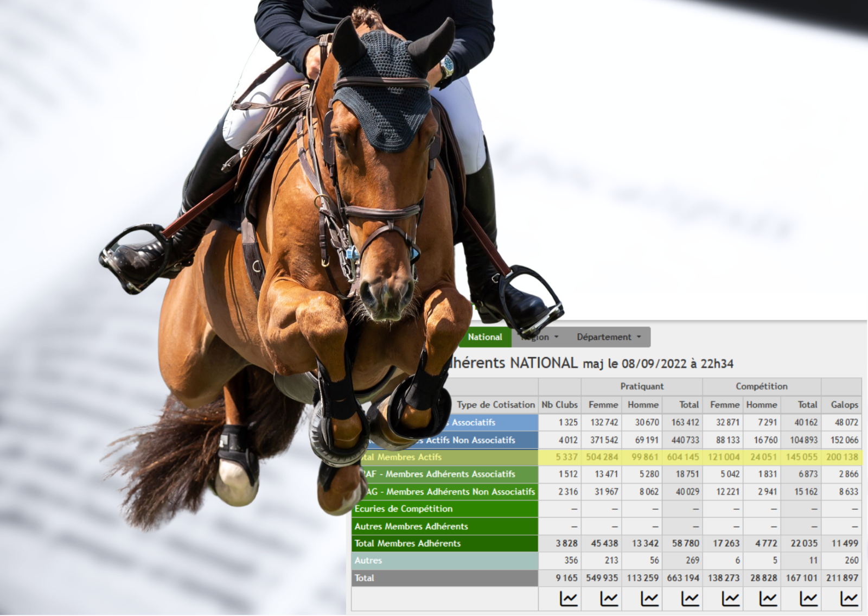The height and width of the screenshot is (616, 868).
Task: Open the chart icon under Compétition Total column
Action: click(x=808, y=599)
